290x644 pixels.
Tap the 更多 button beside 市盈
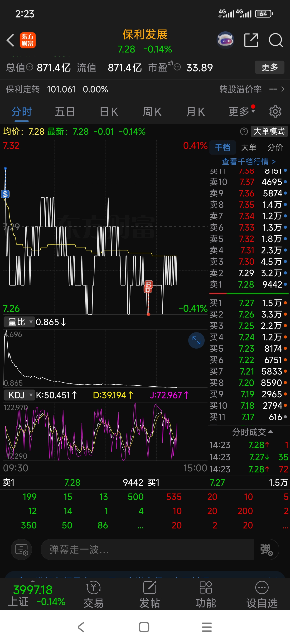[x=270, y=67]
